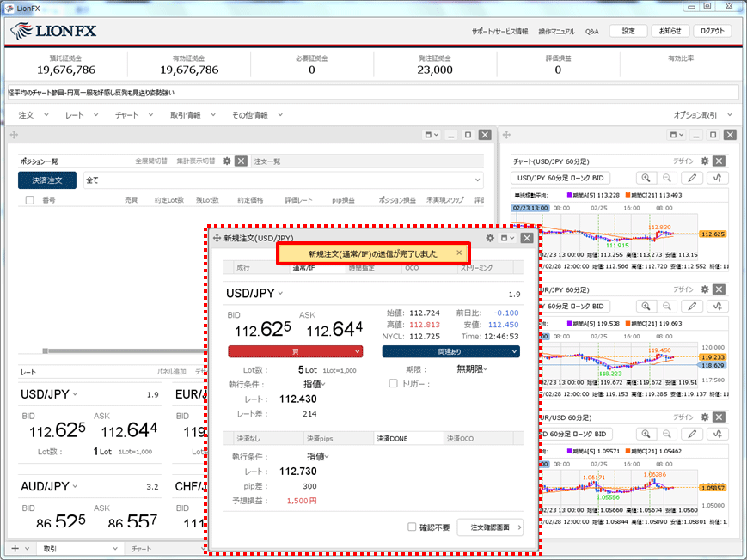Open the indicator tool on EUR/USD chart
The height and width of the screenshot is (560, 747).
718,434
